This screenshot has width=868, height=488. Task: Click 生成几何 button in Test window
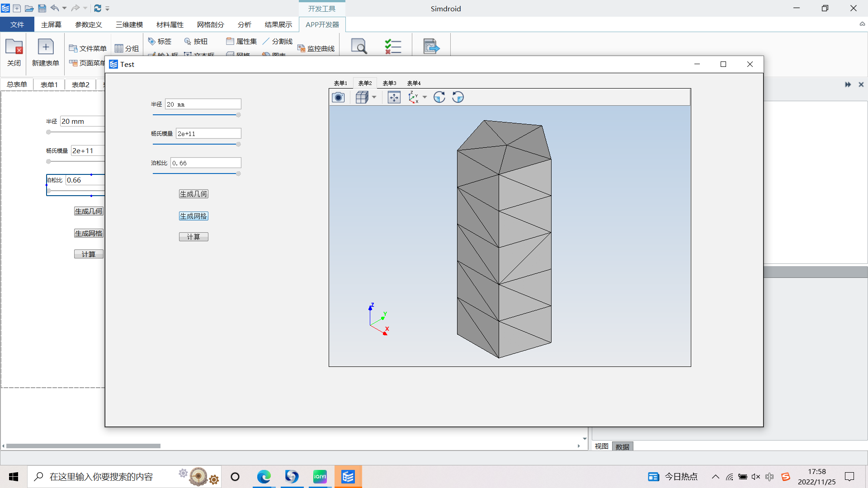click(193, 194)
